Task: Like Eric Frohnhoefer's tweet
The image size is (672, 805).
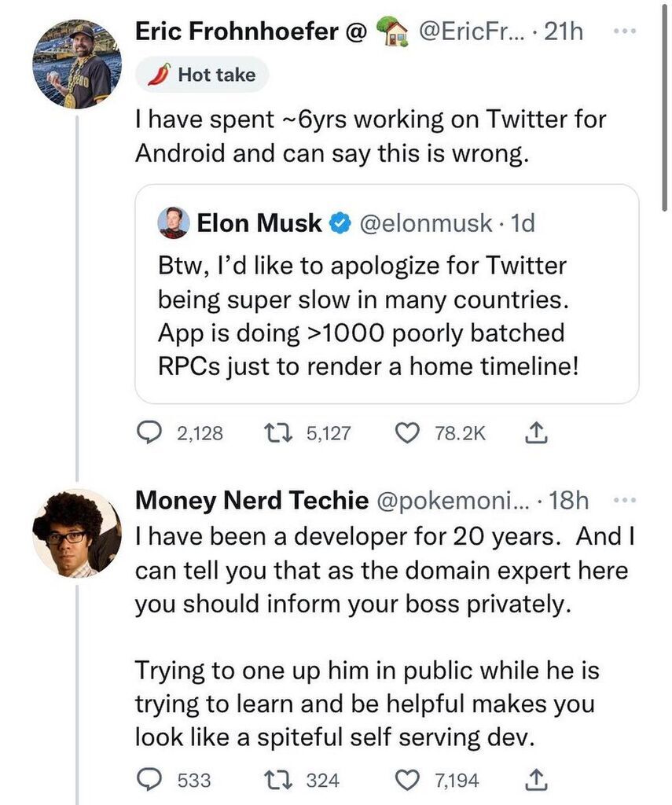Action: (x=409, y=432)
